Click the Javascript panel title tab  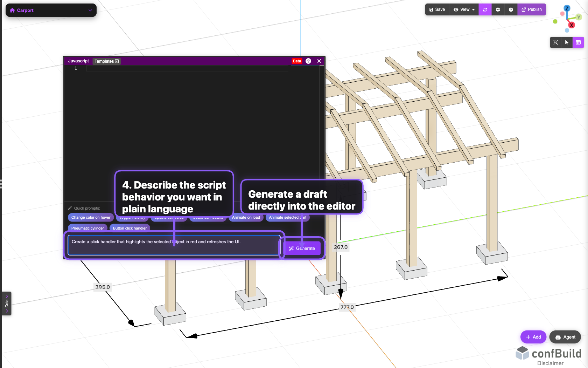click(x=78, y=61)
